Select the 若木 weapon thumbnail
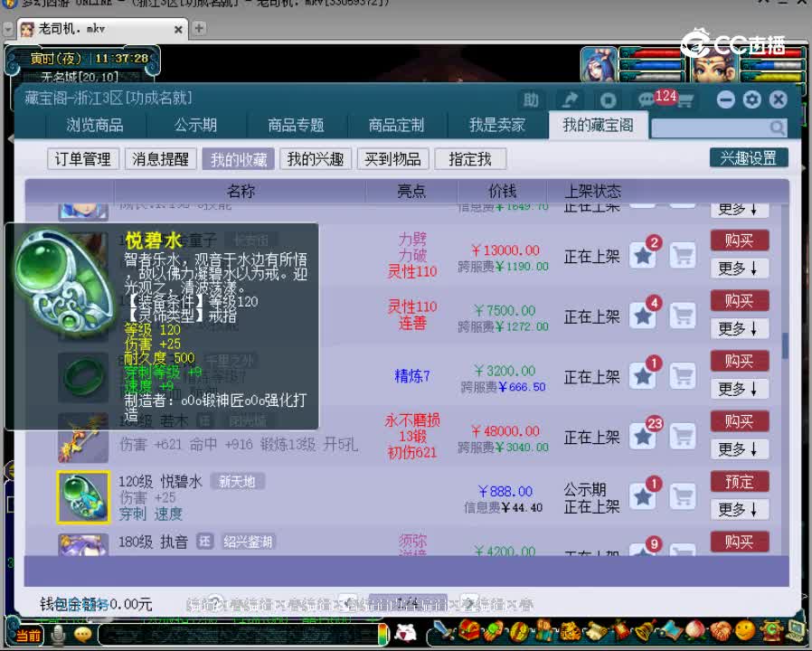Viewport: 812px width, 651px height. (x=83, y=438)
